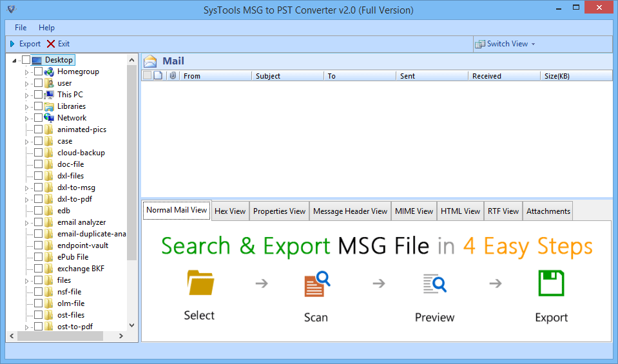Image resolution: width=618 pixels, height=364 pixels.
Task: Tick the ost-files folder checkbox
Action: (38, 315)
